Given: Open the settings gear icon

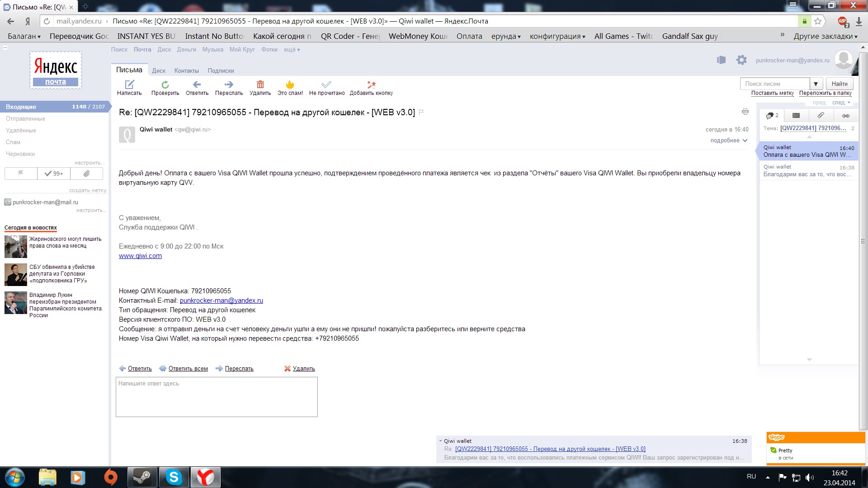Looking at the screenshot, I should 741,60.
